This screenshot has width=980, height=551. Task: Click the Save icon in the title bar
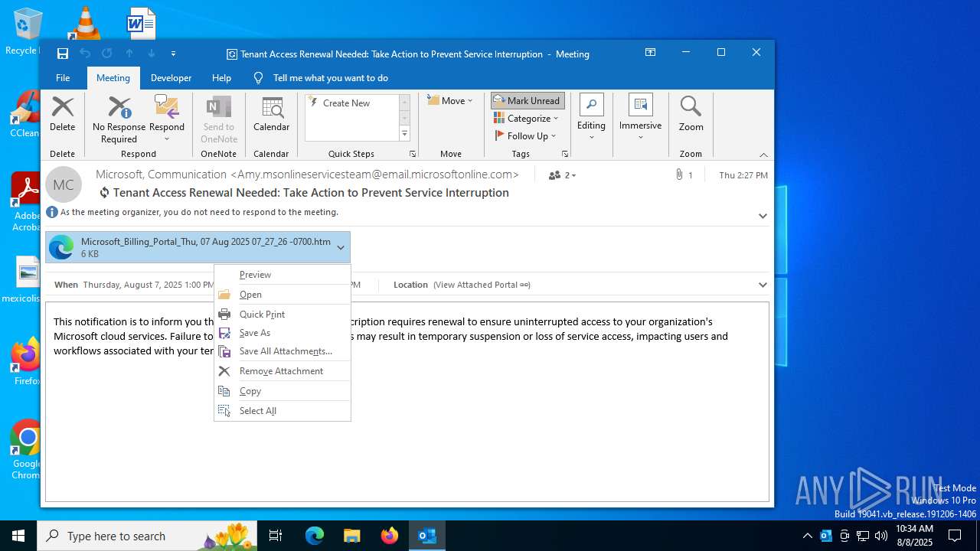pyautogui.click(x=63, y=54)
